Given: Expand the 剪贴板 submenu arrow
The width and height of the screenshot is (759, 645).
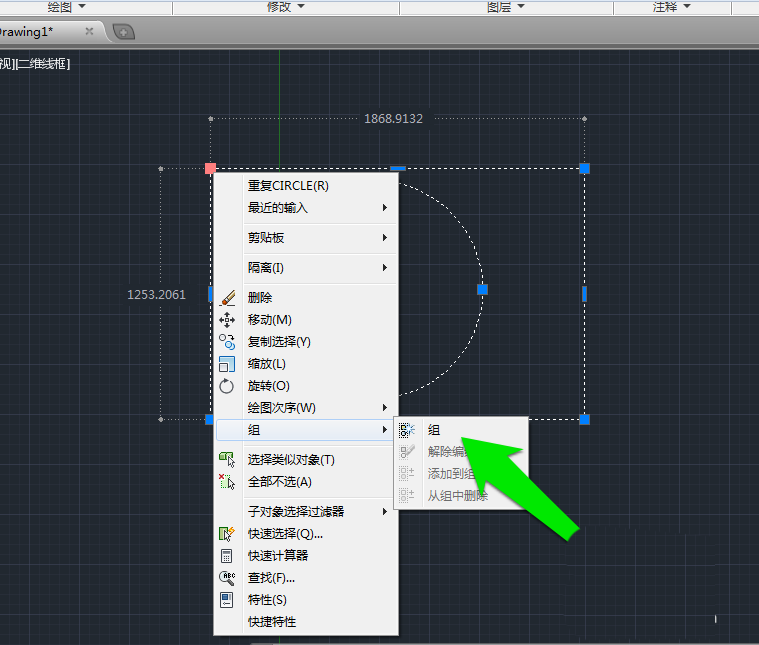Looking at the screenshot, I should pyautogui.click(x=385, y=238).
